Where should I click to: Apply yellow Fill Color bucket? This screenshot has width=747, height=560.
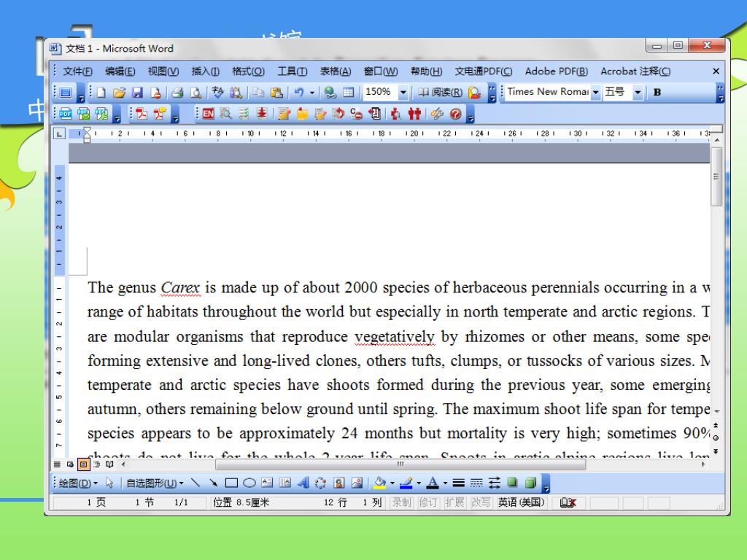(x=379, y=483)
